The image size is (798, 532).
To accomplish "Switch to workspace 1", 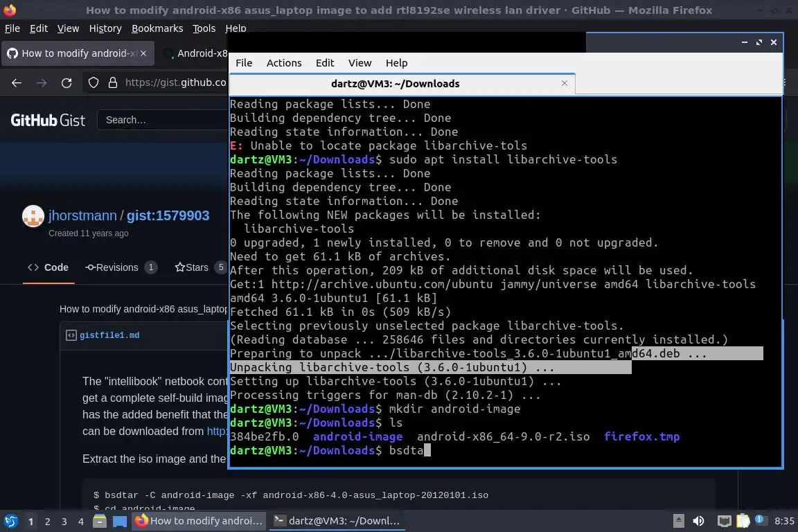I will click(x=30, y=522).
